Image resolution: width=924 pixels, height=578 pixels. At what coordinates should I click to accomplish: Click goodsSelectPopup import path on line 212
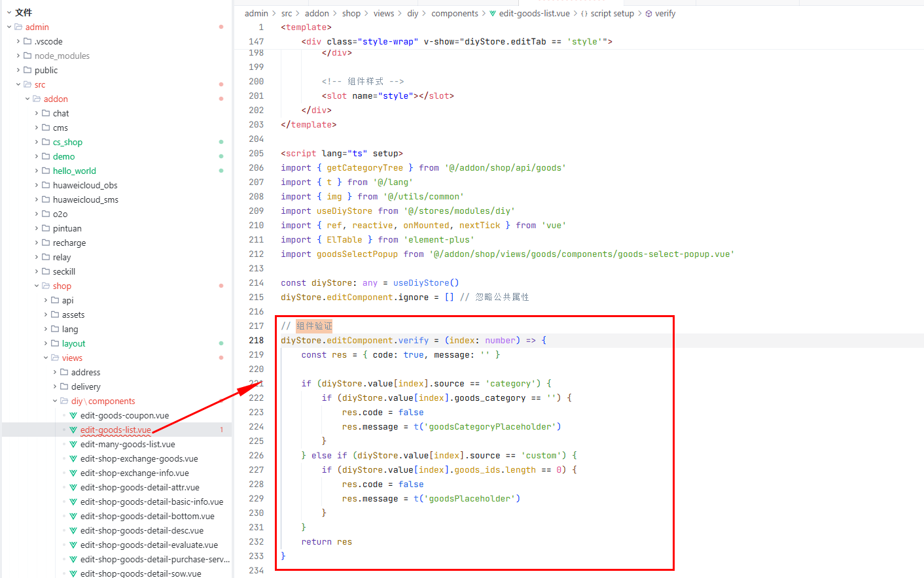[581, 254]
